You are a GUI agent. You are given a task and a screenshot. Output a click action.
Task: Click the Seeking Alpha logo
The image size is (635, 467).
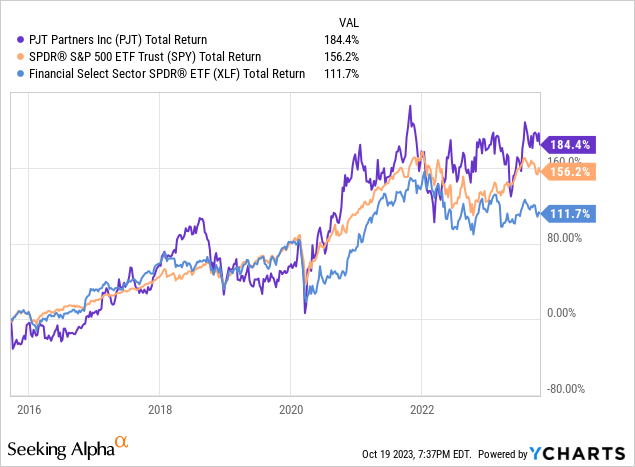70,446
